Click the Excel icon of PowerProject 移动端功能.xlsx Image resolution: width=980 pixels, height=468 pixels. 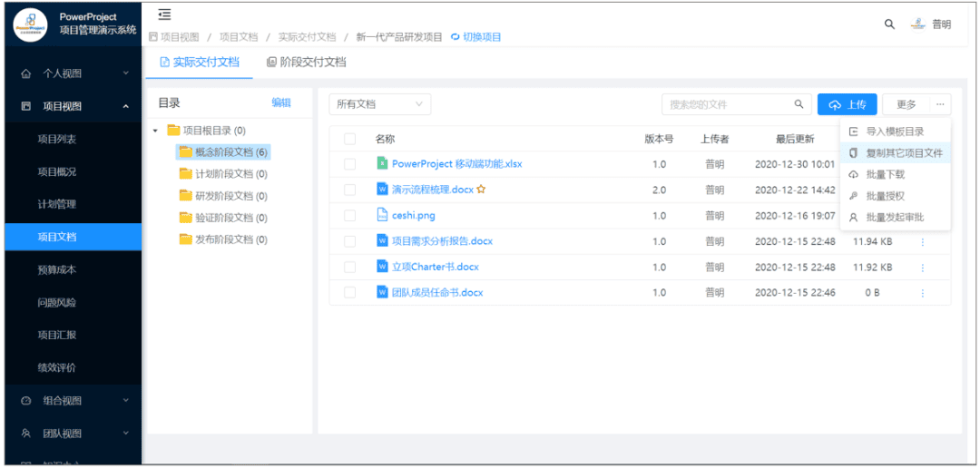click(x=382, y=163)
